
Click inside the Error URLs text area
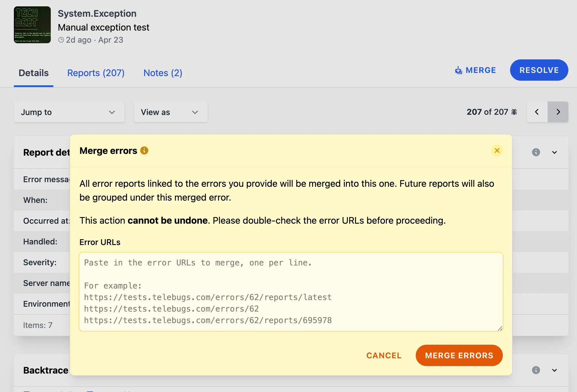[291, 292]
